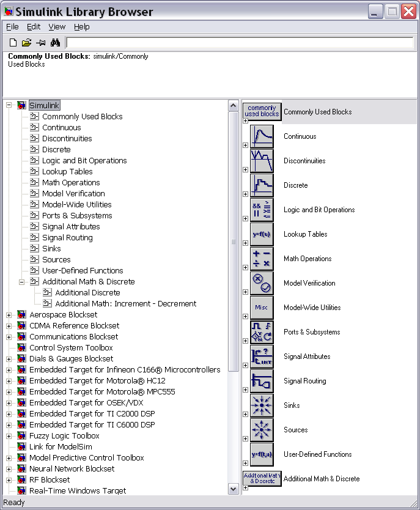Click the Aerospace Blockset library icon
Image resolution: width=420 pixels, height=510 pixels.
[x=21, y=314]
